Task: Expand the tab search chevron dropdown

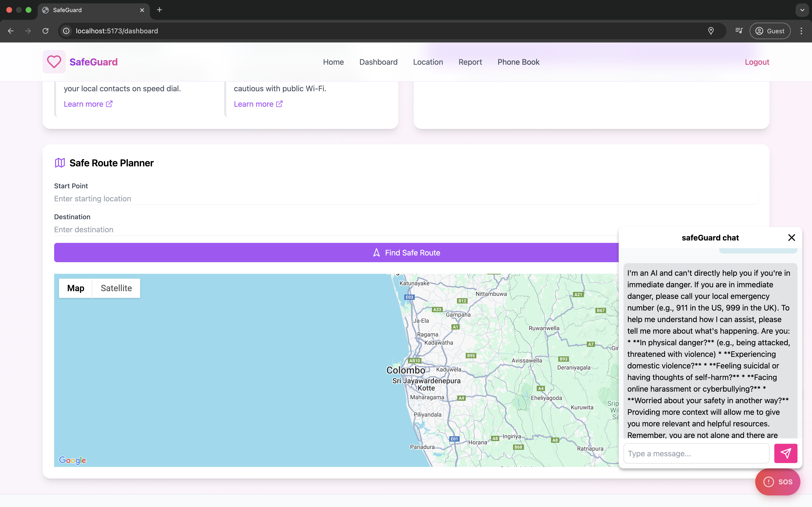Action: click(x=802, y=10)
